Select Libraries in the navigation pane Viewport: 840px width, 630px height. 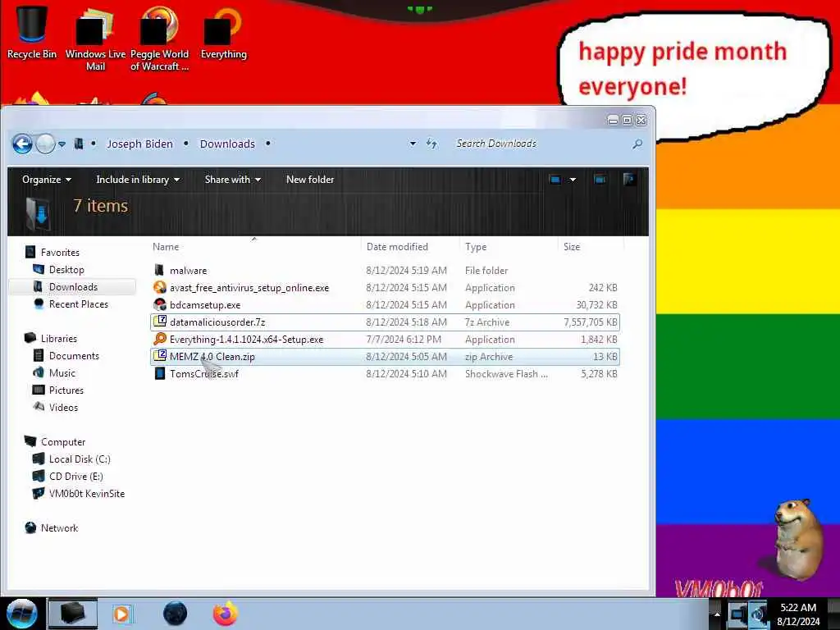59,339
